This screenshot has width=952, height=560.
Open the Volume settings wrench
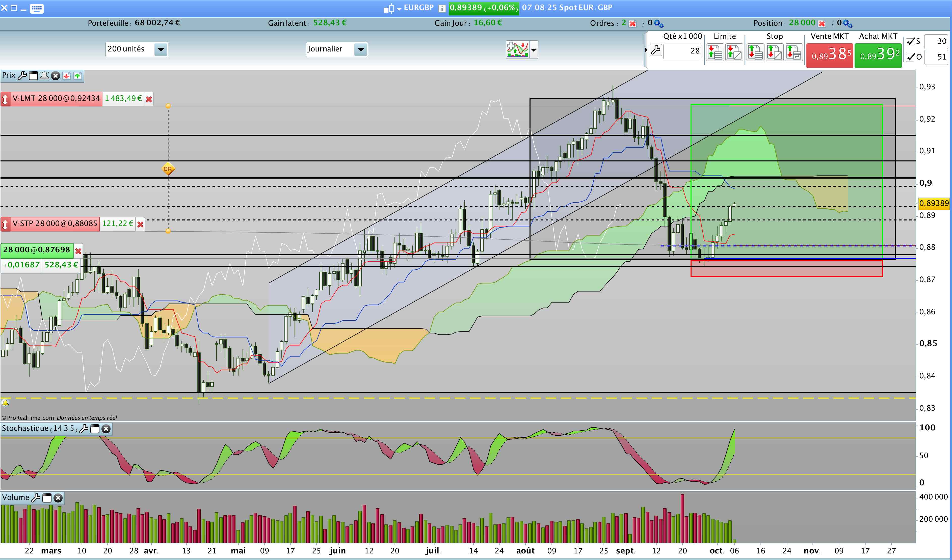point(36,498)
